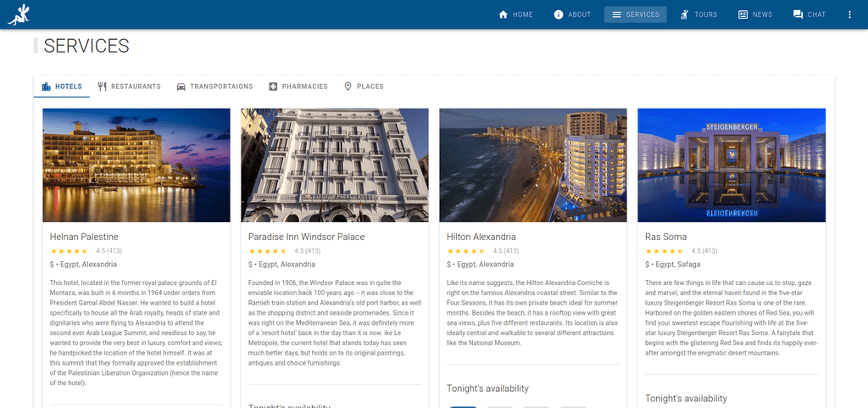Switch to the RESTAURANTS tab
868x408 pixels.
(x=130, y=87)
